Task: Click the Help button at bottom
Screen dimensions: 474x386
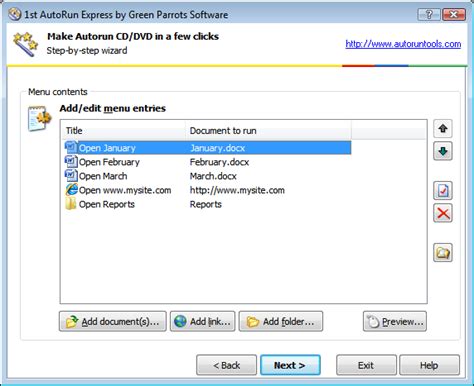Action: pyautogui.click(x=429, y=365)
